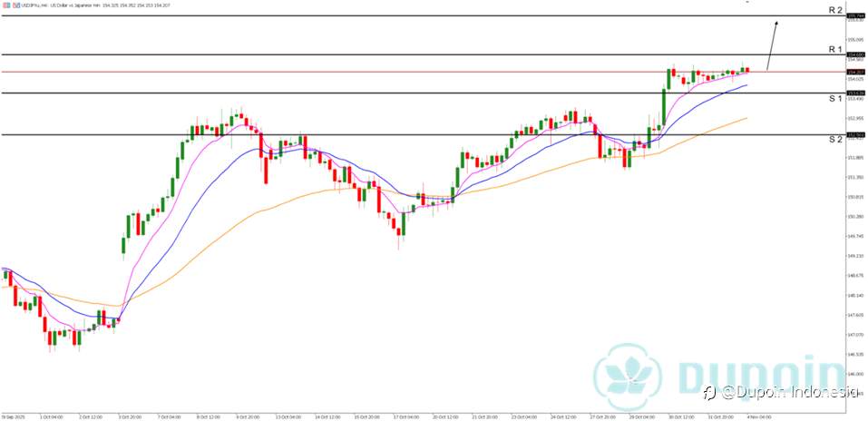
Task: Click the 152.955 value on price scale
Action: click(x=856, y=118)
